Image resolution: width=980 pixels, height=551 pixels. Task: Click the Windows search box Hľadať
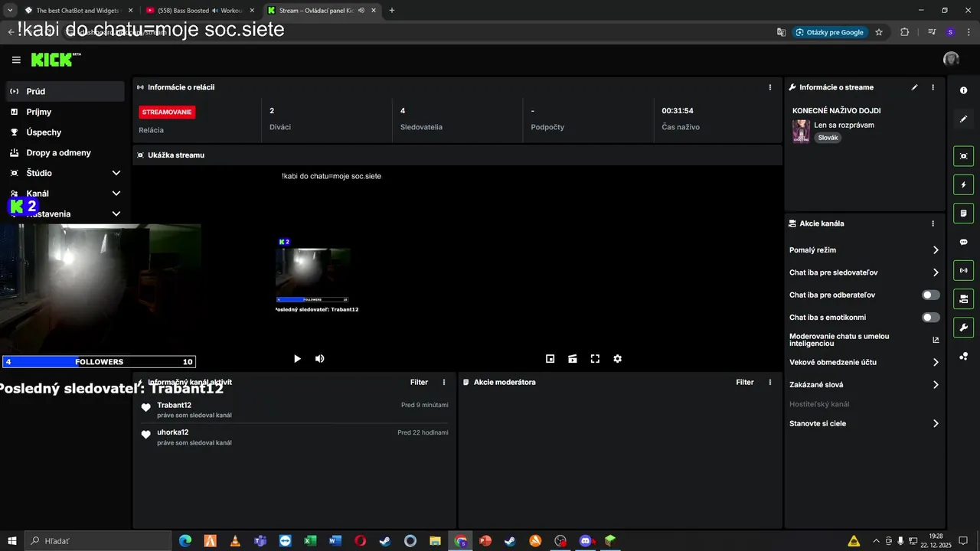pos(97,541)
